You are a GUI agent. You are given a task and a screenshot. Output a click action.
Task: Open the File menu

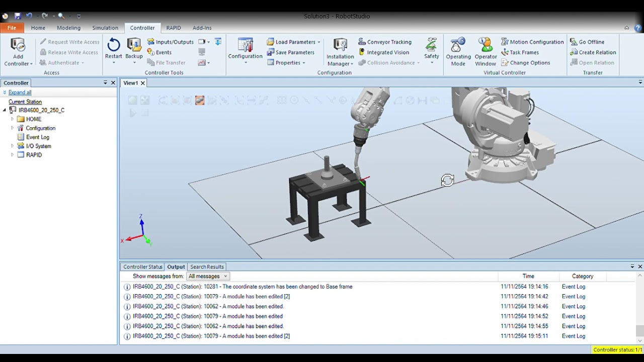point(12,28)
